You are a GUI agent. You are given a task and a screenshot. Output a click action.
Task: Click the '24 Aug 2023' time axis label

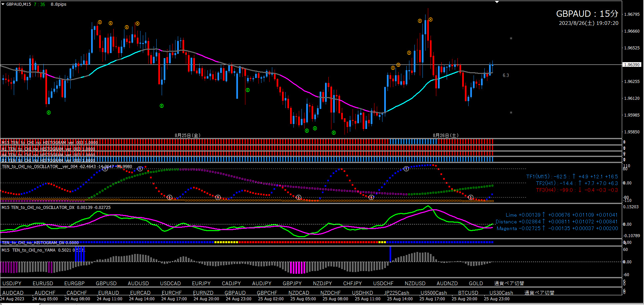coord(12,299)
